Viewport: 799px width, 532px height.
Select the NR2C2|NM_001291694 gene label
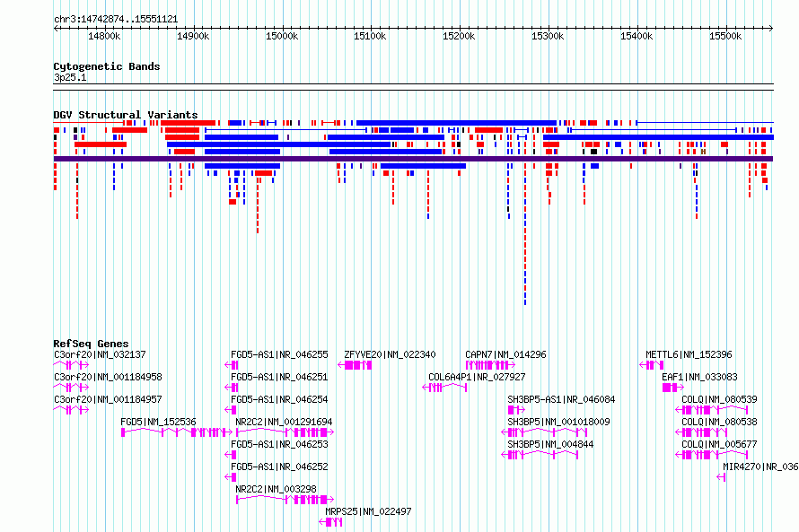tap(284, 422)
